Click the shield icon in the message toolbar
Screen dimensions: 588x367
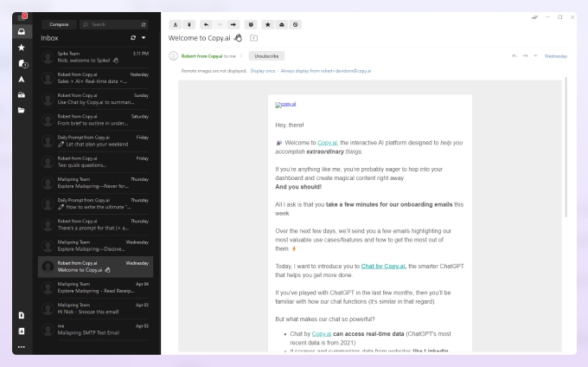[x=251, y=25]
